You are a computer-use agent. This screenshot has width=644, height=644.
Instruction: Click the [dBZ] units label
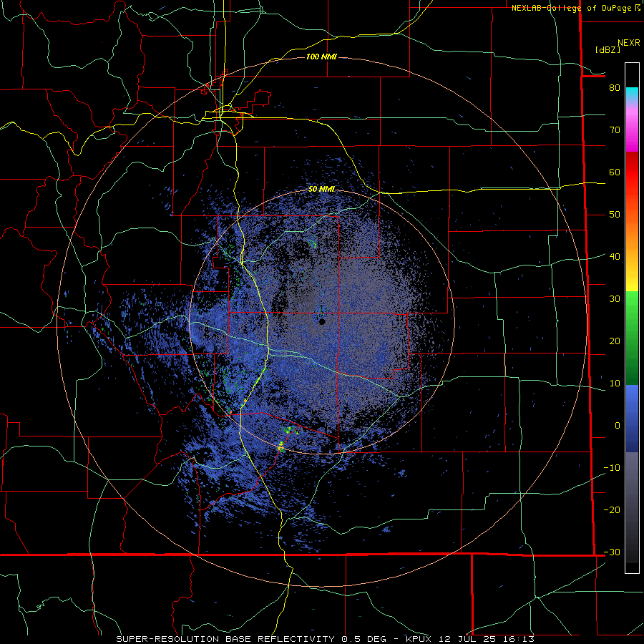[608, 49]
